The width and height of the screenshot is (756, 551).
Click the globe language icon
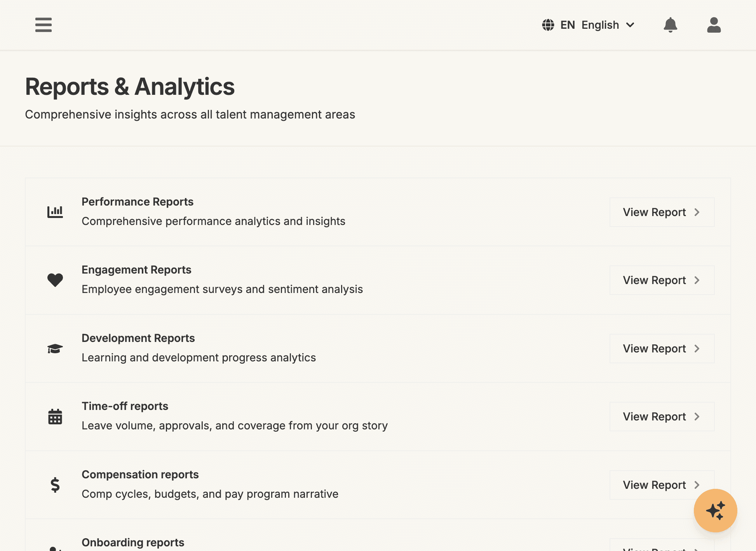tap(548, 25)
